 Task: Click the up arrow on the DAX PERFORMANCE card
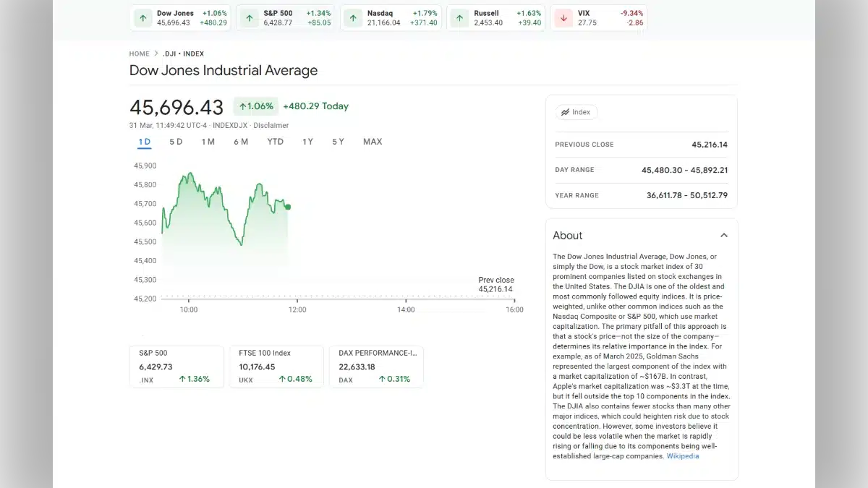(383, 378)
